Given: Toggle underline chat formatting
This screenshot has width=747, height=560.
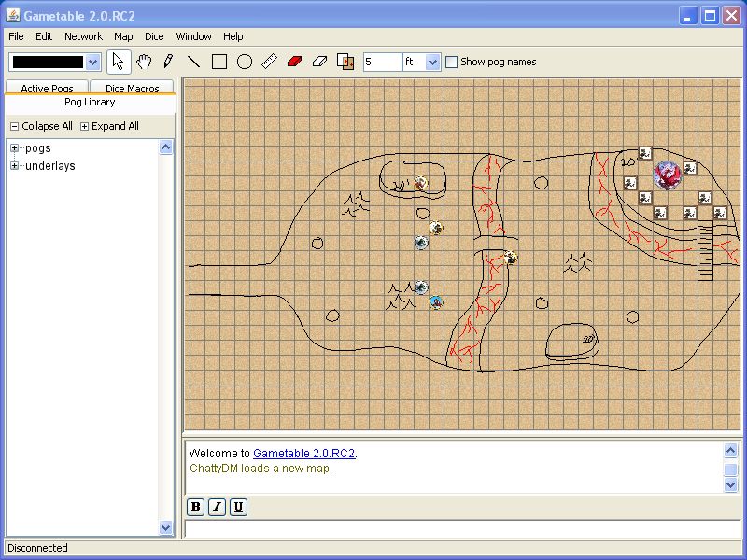Looking at the screenshot, I should coord(239,507).
